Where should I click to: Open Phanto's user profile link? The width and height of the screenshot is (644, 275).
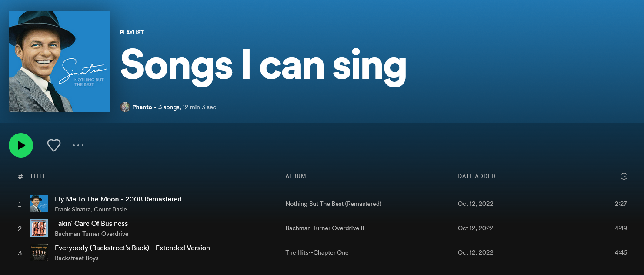(142, 107)
